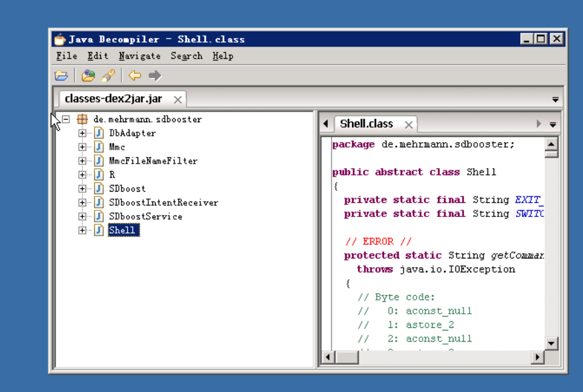The image size is (583, 392).
Task: Maximize the Java Decompiler window
Action: (x=541, y=39)
